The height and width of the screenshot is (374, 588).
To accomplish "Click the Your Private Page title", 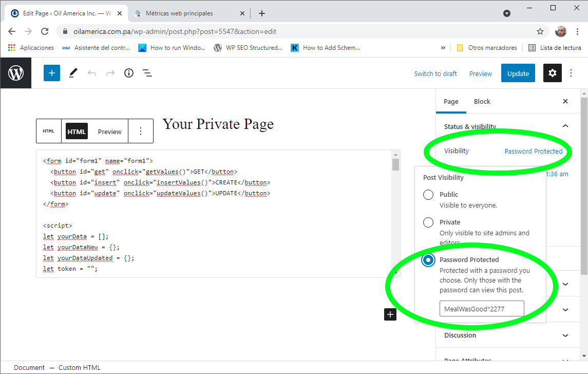I will [x=218, y=124].
